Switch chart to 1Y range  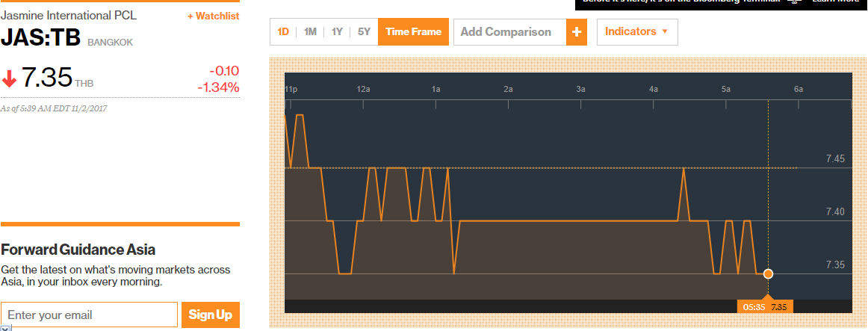337,31
